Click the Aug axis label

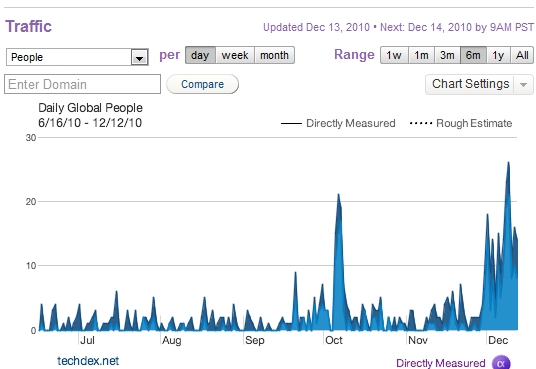point(172,340)
